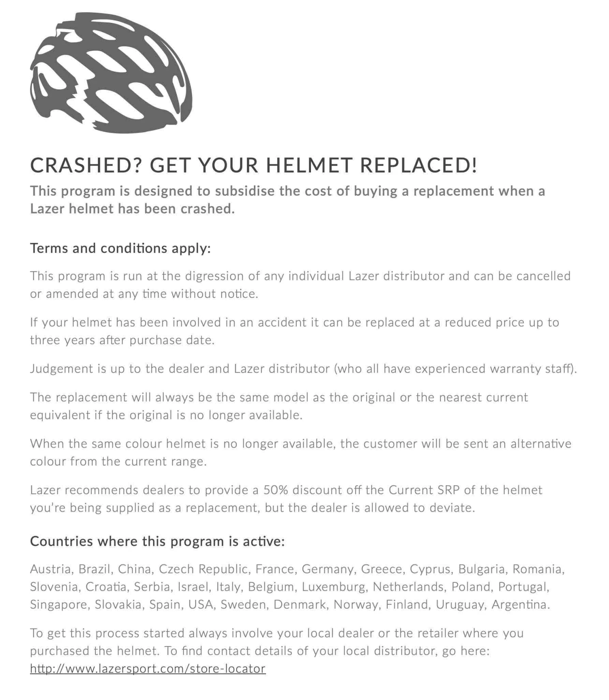
Task: Click the 50% discount recommendation paragraph
Action: coord(286,499)
